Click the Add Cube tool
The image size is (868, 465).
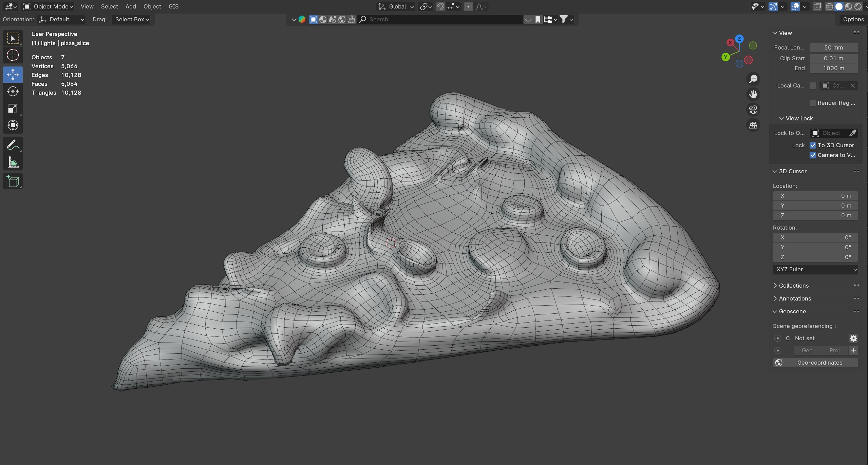13,181
